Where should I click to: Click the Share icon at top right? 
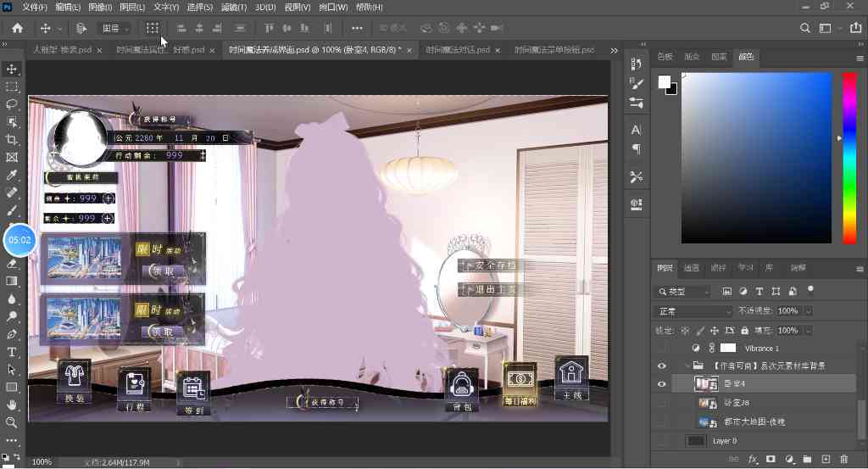(856, 28)
